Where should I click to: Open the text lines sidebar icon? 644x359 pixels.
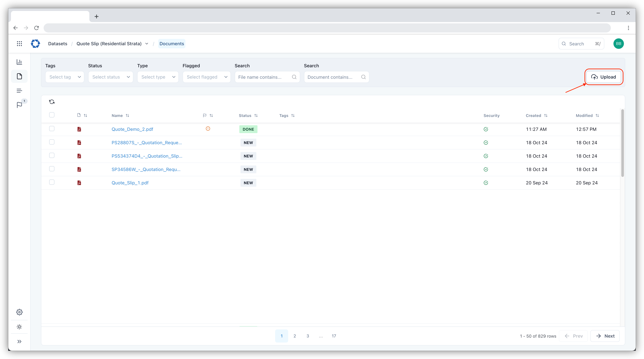tap(19, 91)
